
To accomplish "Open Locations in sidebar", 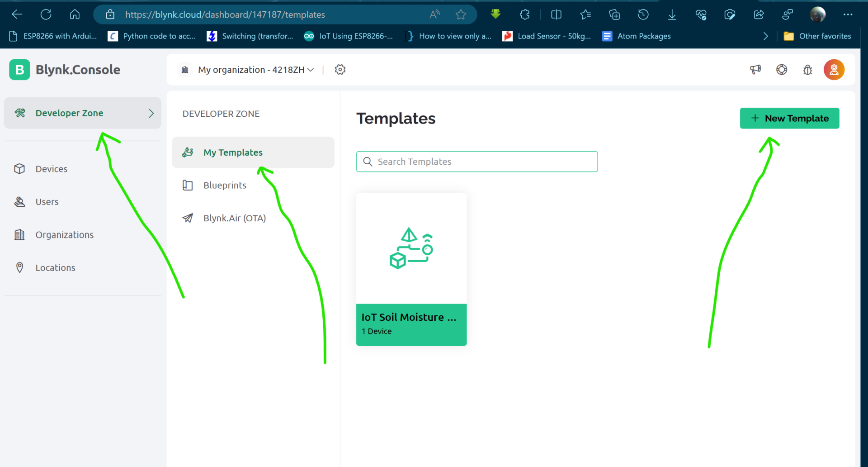I will pyautogui.click(x=82, y=268).
